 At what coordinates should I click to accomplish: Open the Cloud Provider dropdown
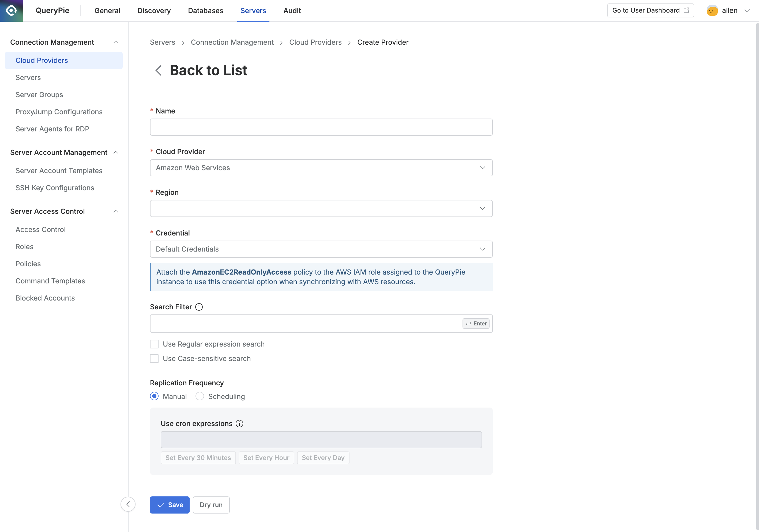point(321,168)
